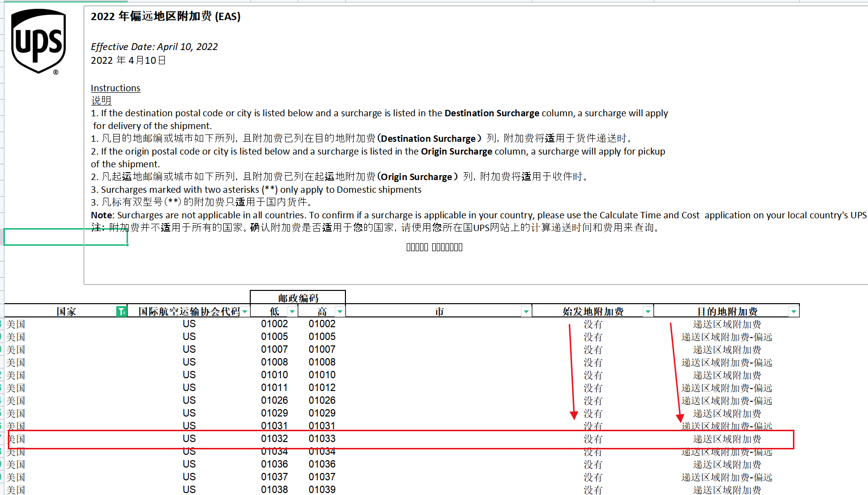The width and height of the screenshot is (868, 495).
Task: Select low postal code cell 01034
Action: (x=274, y=451)
